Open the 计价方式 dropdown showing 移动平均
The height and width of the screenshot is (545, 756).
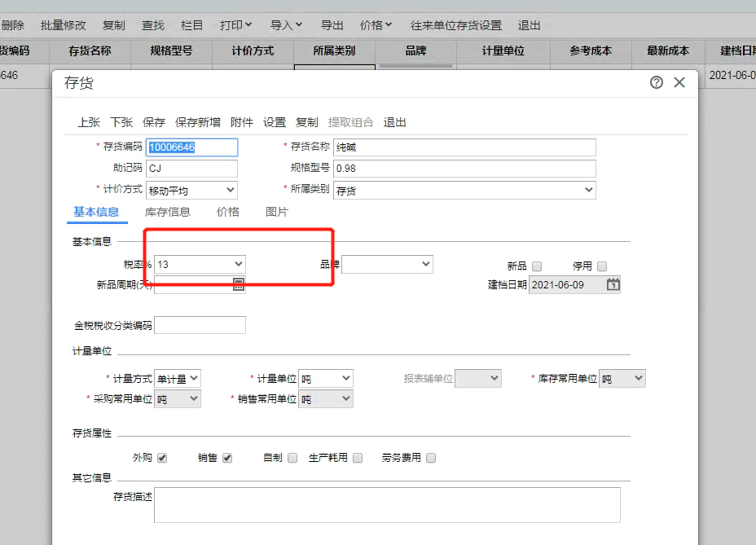[192, 190]
